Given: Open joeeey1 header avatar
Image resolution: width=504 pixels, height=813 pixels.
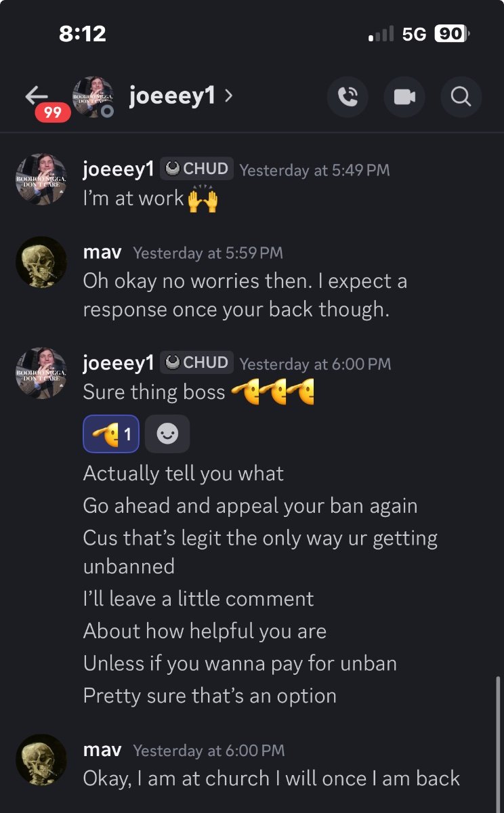Looking at the screenshot, I should click(x=93, y=97).
